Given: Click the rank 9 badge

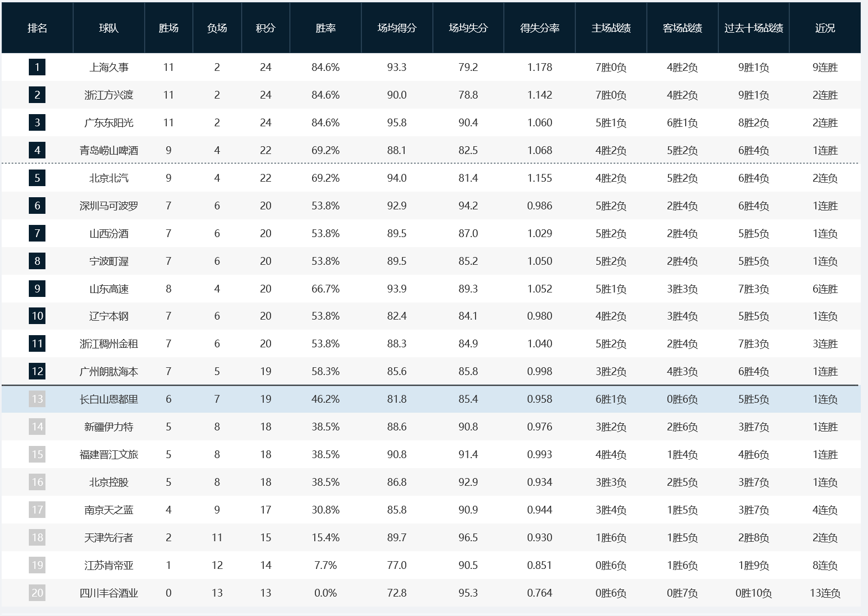Looking at the screenshot, I should tap(37, 289).
